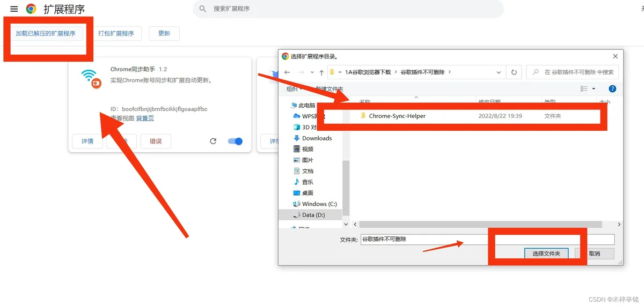
Task: Go up one folder level in dialog
Action: click(x=321, y=72)
